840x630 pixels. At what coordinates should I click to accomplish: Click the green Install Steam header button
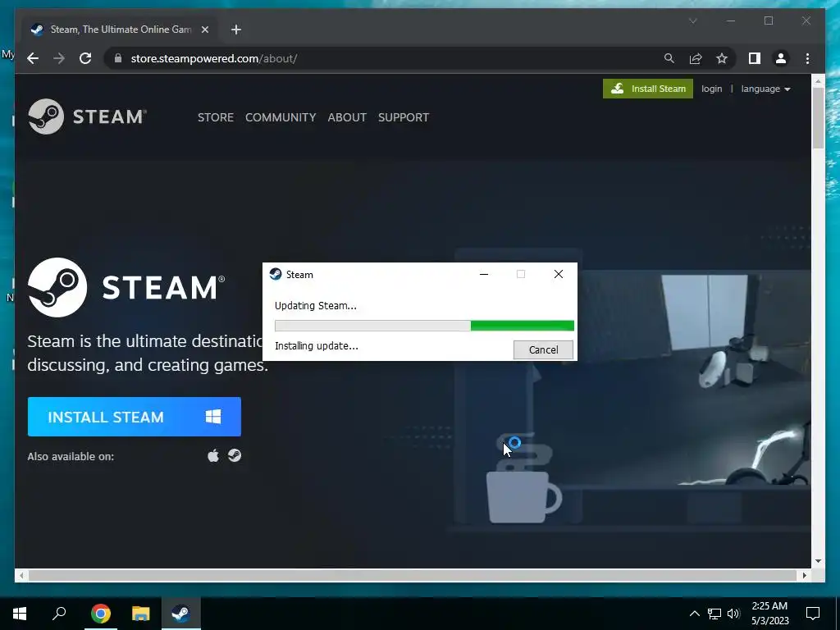tap(648, 89)
